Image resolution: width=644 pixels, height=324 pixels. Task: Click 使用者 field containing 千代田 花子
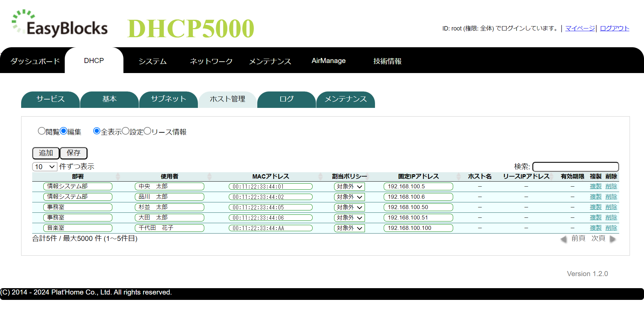click(x=169, y=228)
